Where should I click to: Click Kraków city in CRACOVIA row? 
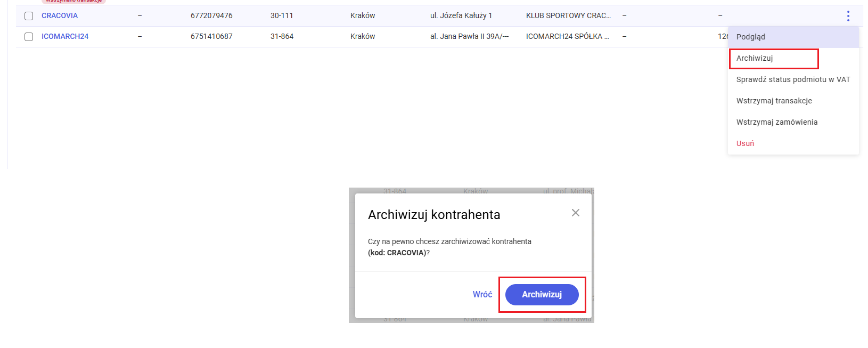(x=363, y=15)
